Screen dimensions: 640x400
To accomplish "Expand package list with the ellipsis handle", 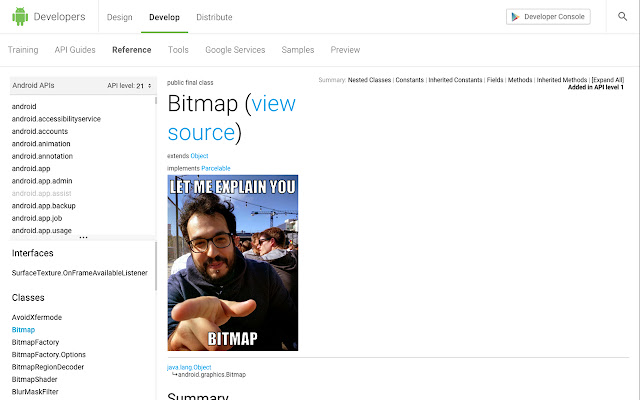I will click(x=83, y=237).
